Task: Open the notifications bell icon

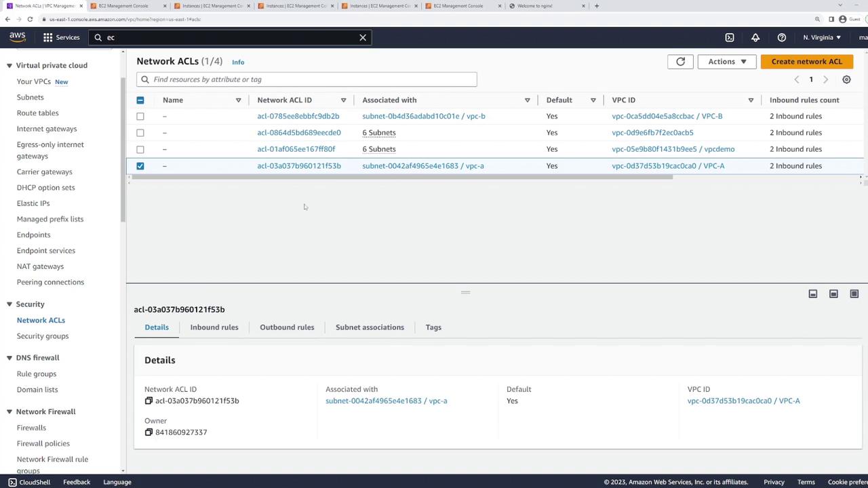Action: (755, 38)
